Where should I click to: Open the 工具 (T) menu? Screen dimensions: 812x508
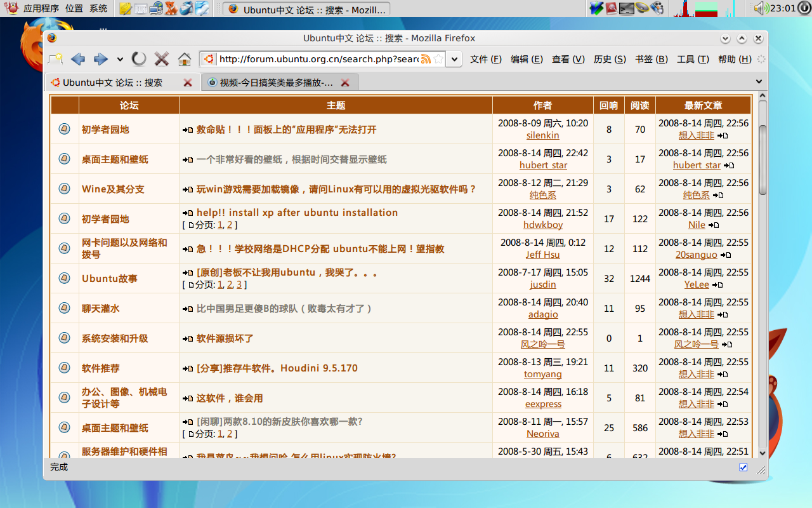point(693,59)
